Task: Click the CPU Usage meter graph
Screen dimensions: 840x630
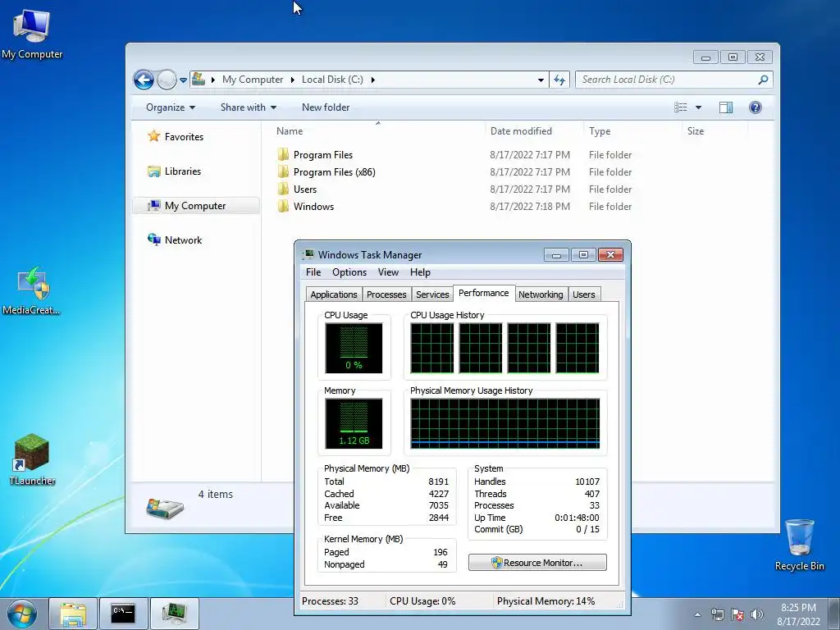Action: [x=354, y=348]
